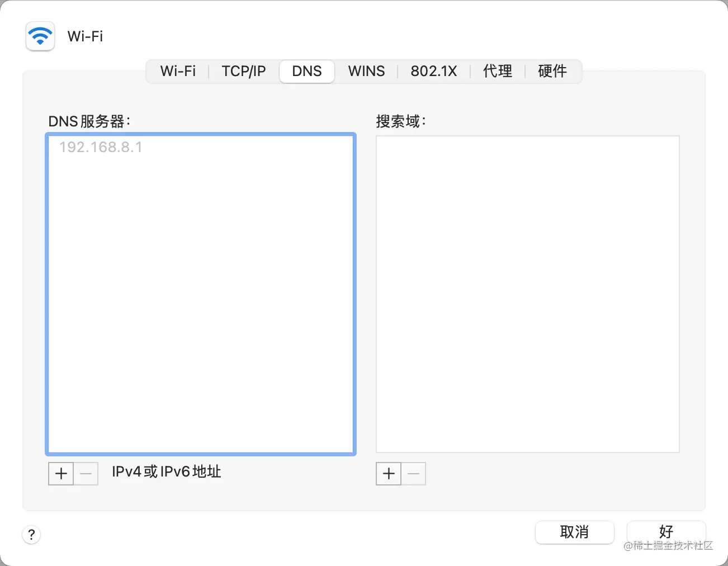Select the 192.168.8.1 DNS server entry

201,147
